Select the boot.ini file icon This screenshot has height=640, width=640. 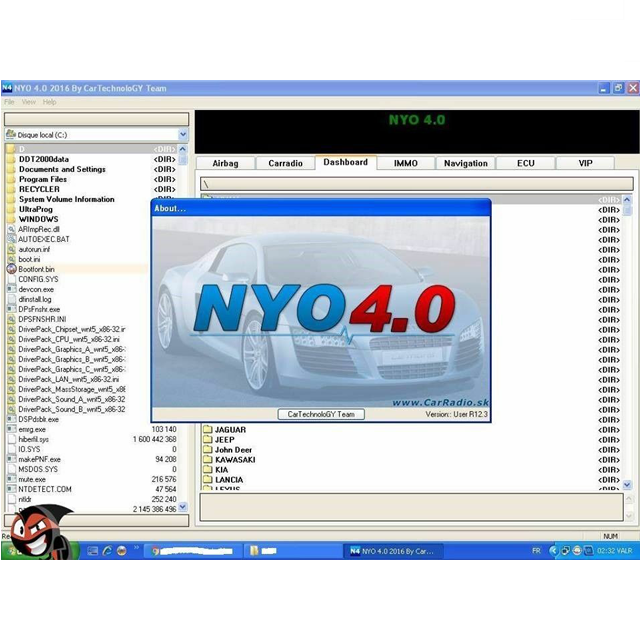[11, 259]
